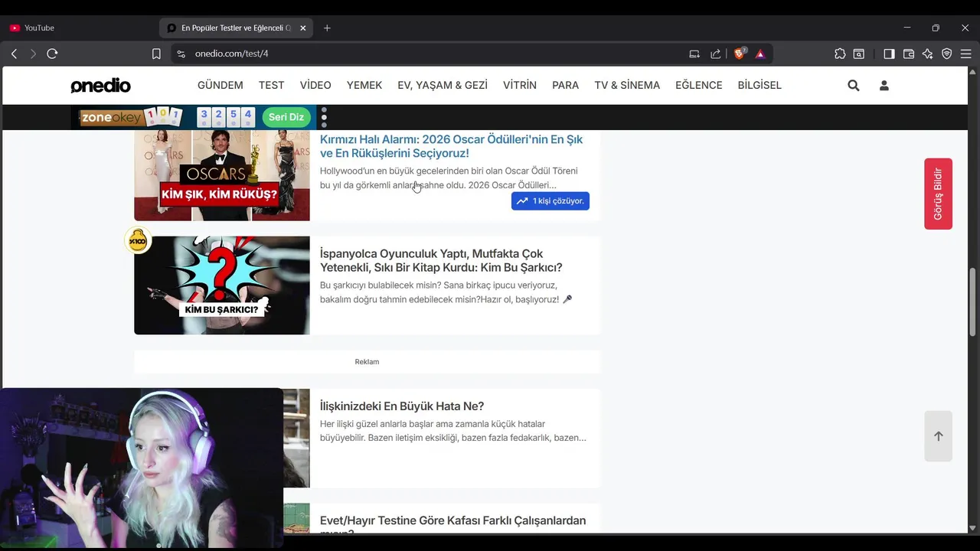
Task: Open the VİTRİN menu item
Action: [x=520, y=85]
